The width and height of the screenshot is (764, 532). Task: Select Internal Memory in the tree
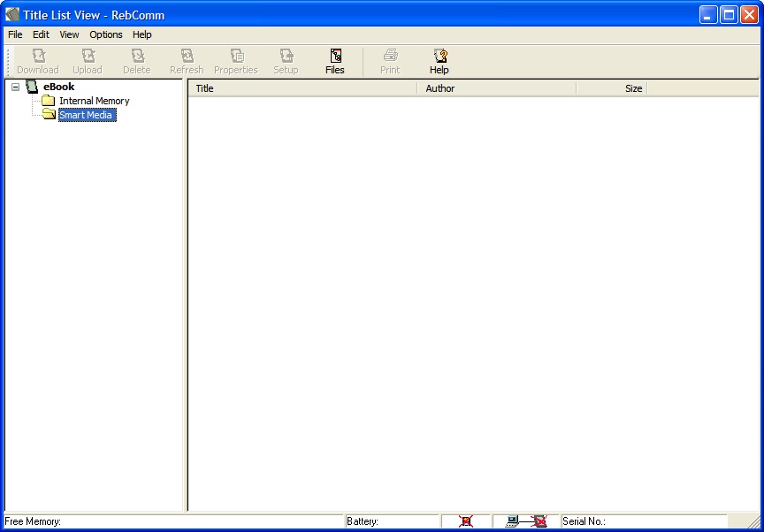94,101
